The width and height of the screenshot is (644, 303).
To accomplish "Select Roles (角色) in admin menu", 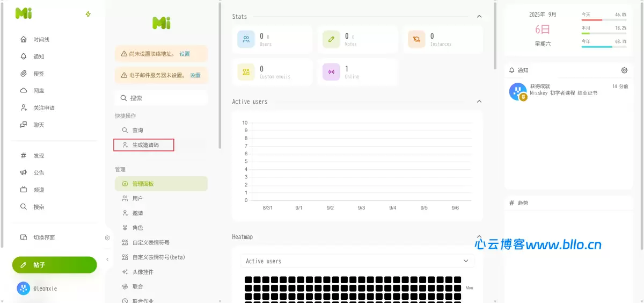I will (137, 228).
